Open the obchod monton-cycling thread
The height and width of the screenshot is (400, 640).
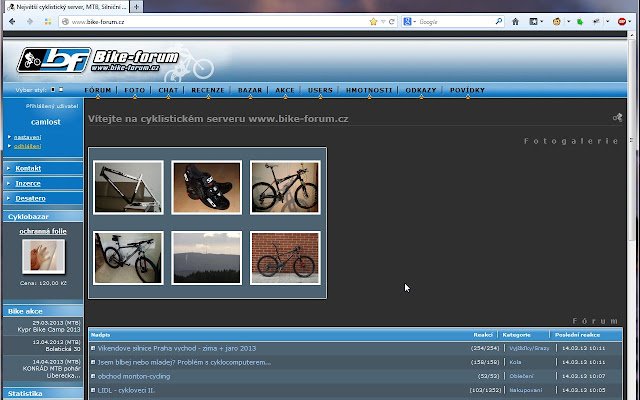tap(134, 376)
